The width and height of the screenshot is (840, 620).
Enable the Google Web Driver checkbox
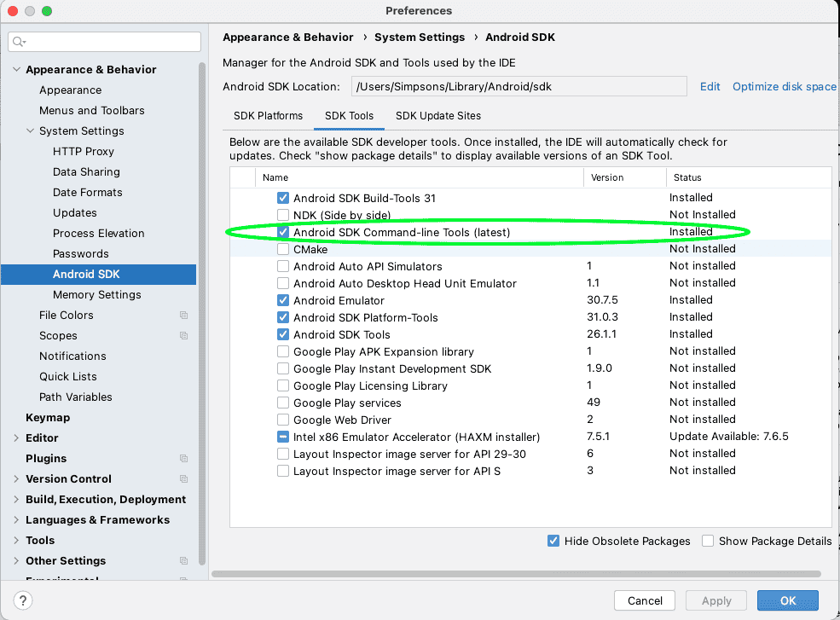[x=283, y=420]
